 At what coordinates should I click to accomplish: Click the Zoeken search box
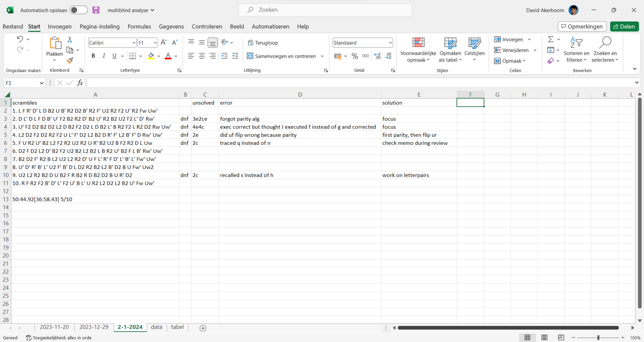325,10
